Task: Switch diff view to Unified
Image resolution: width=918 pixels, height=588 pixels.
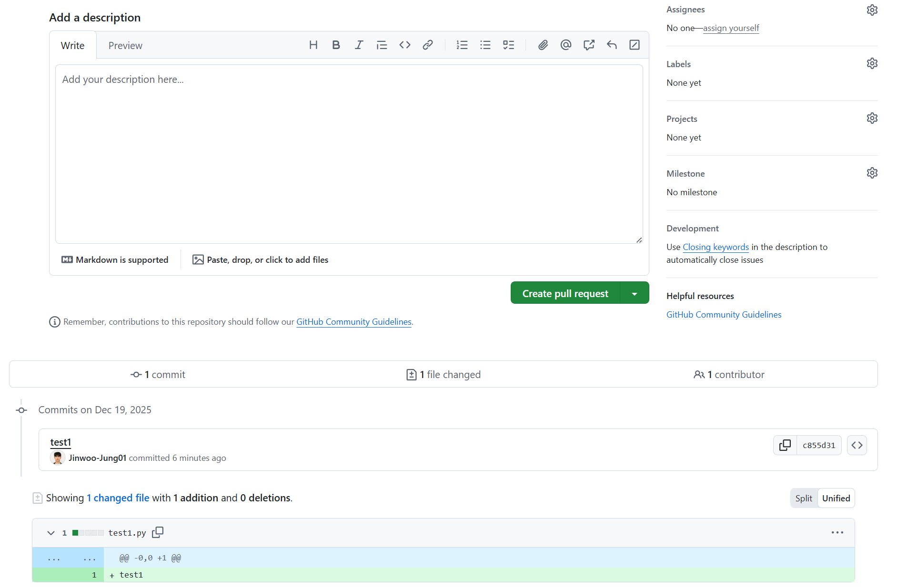Action: click(x=836, y=498)
